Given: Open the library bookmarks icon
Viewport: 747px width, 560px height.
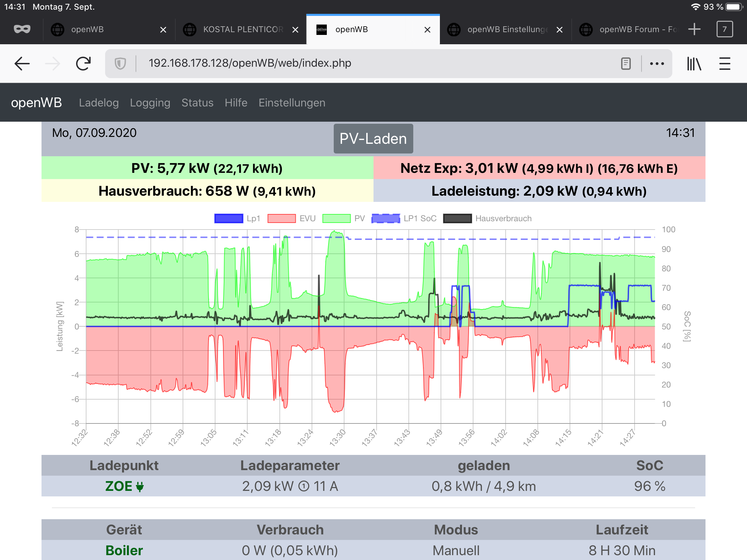Looking at the screenshot, I should [694, 64].
